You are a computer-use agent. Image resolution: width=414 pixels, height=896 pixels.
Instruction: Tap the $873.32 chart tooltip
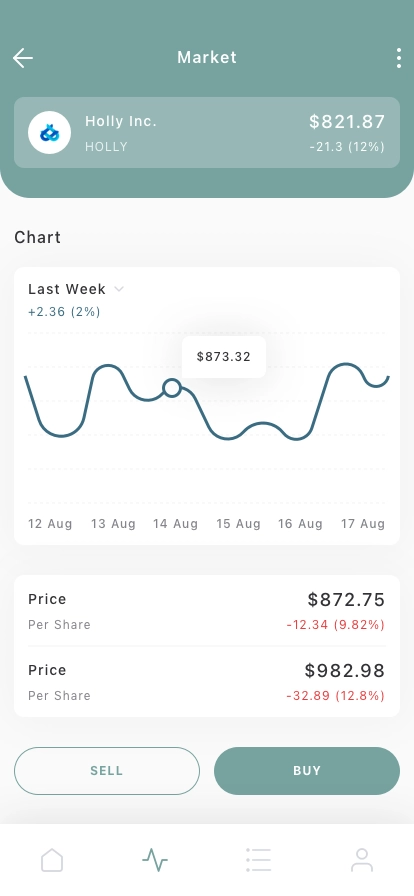[x=224, y=357]
